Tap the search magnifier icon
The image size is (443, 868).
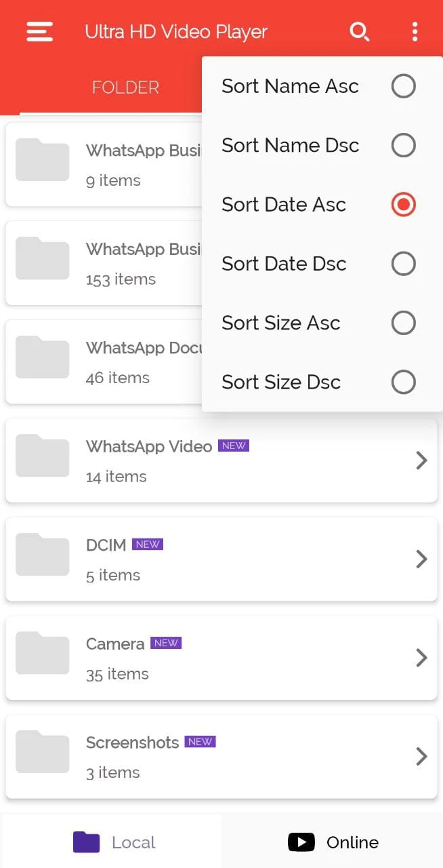pos(359,32)
